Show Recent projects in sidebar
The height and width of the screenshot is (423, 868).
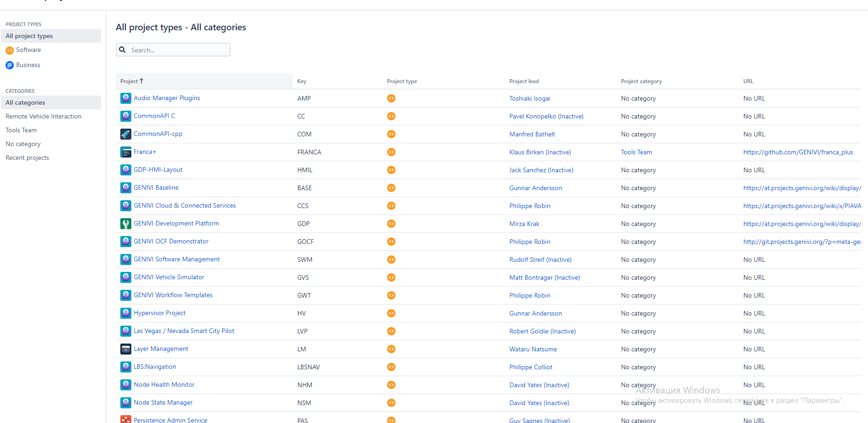point(27,158)
